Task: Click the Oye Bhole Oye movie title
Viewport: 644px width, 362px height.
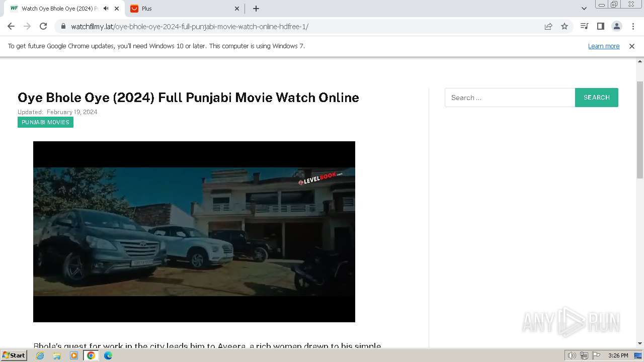Action: click(188, 98)
